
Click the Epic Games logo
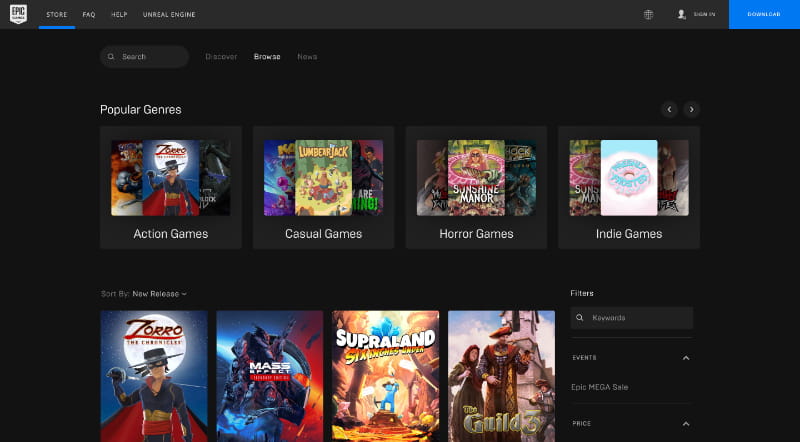click(x=19, y=14)
